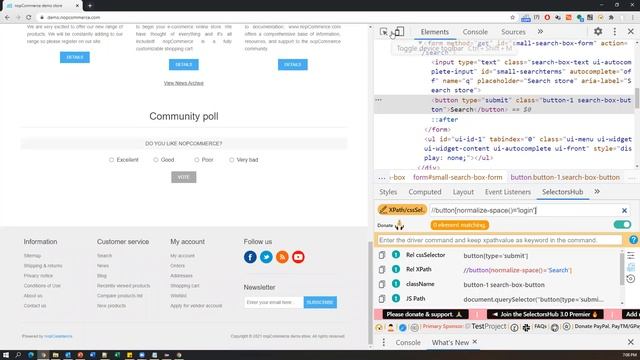Copy the Rel cssSelector value
This screenshot has height=360, width=640.
(x=382, y=255)
